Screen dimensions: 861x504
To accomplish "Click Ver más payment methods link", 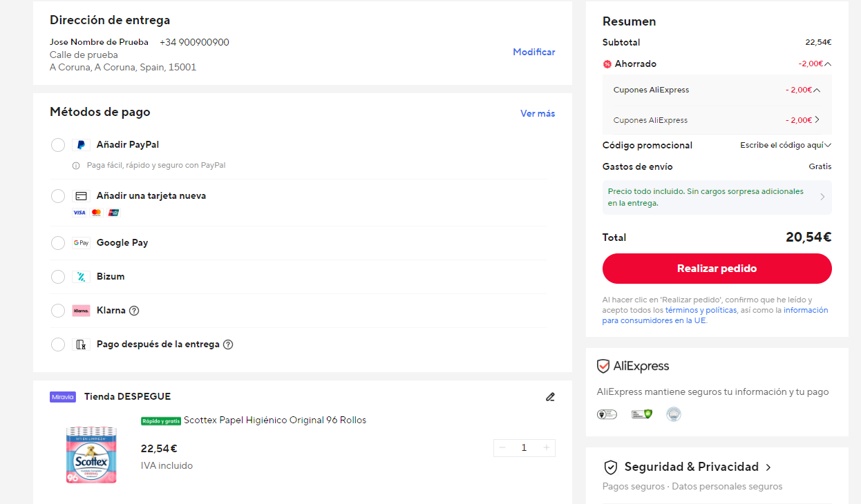I will 538,114.
